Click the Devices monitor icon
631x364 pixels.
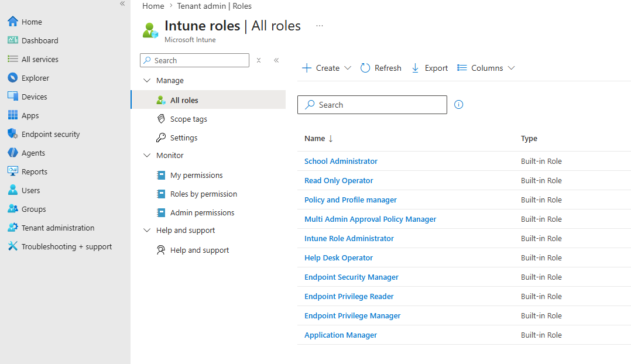13,97
